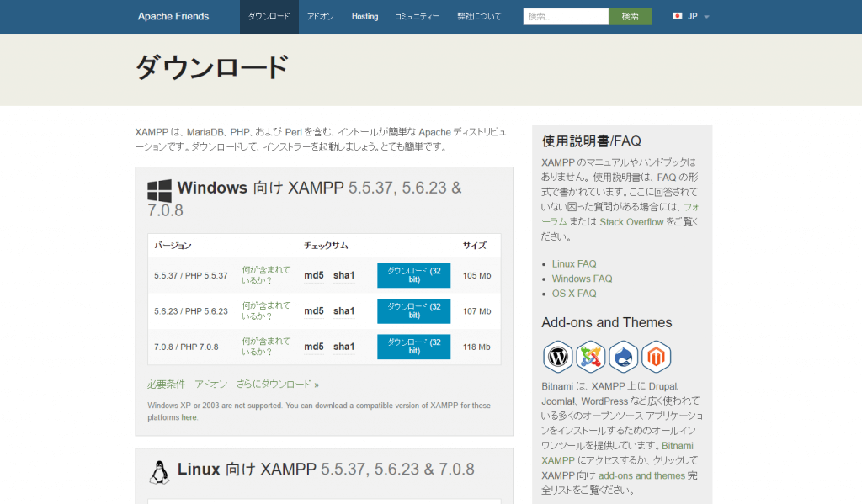The image size is (862, 504).
Task: Select the Magento add-on icon
Action: [656, 356]
